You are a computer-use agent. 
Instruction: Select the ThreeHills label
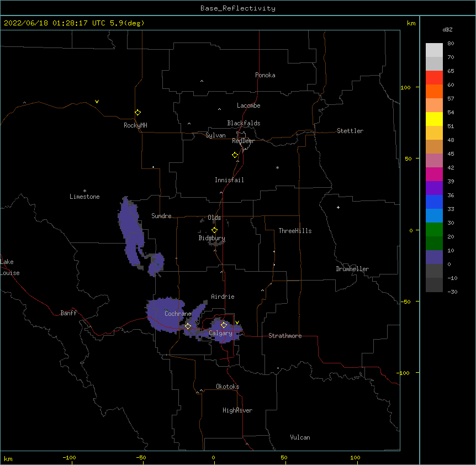tap(295, 231)
